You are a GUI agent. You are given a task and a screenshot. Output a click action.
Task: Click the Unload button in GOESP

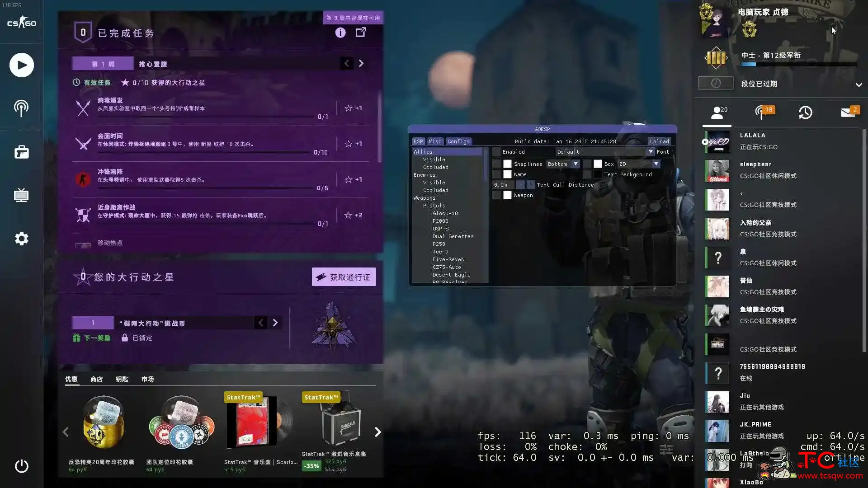pos(659,141)
